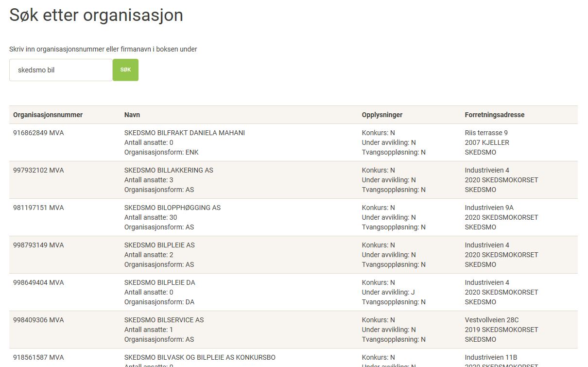The height and width of the screenshot is (367, 588).
Task: Click "Industriveien 4" in the Skedsmo Billakkering row
Action: [487, 170]
